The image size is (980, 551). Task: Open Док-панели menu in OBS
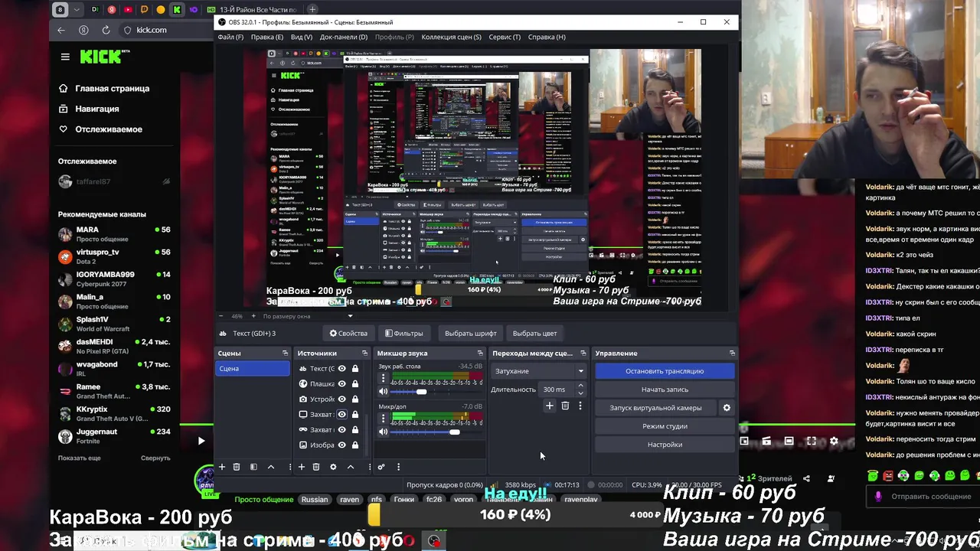pos(344,37)
